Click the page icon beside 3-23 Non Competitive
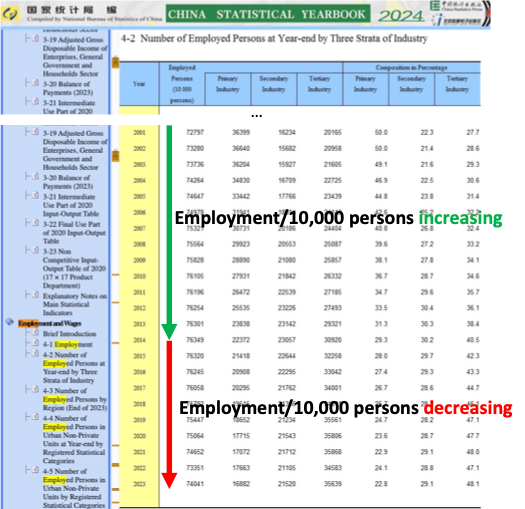 pyautogui.click(x=36, y=250)
